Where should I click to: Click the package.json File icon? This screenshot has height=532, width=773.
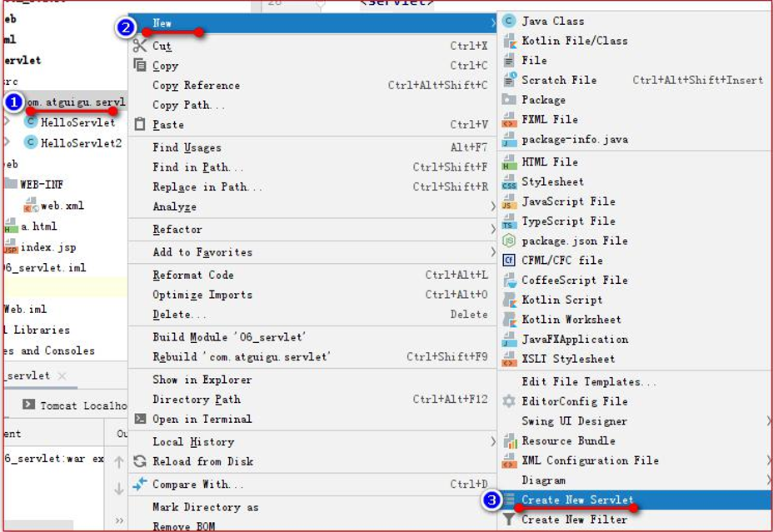(x=509, y=241)
